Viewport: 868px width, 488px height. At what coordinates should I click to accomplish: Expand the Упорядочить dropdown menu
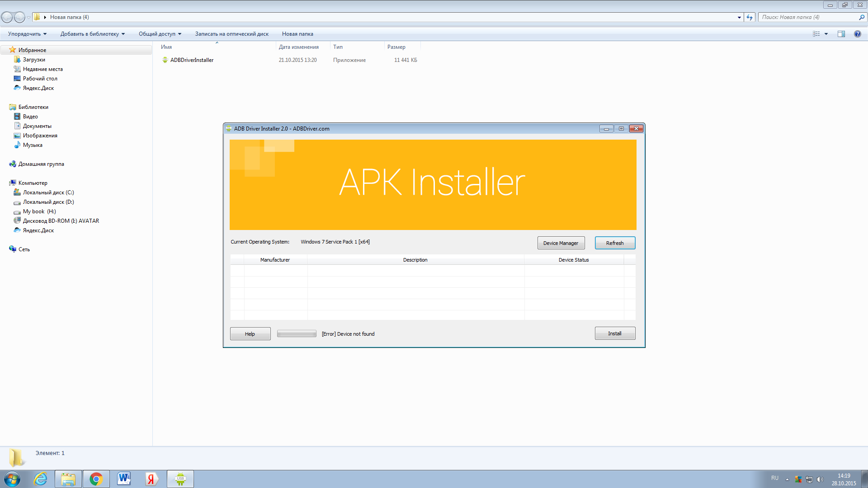27,34
